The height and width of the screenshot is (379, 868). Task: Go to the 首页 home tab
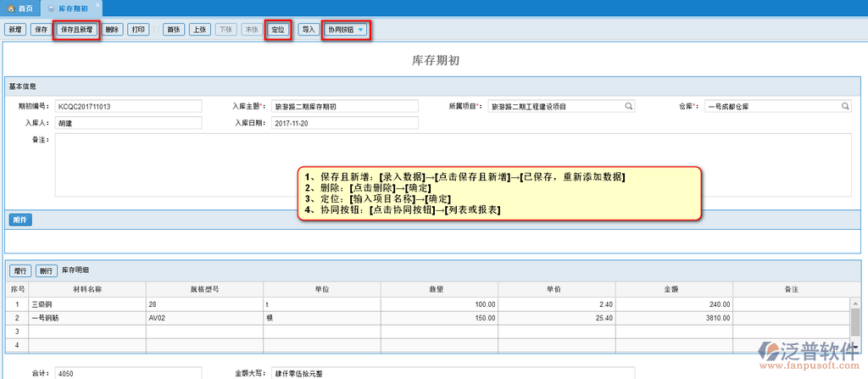pos(19,7)
